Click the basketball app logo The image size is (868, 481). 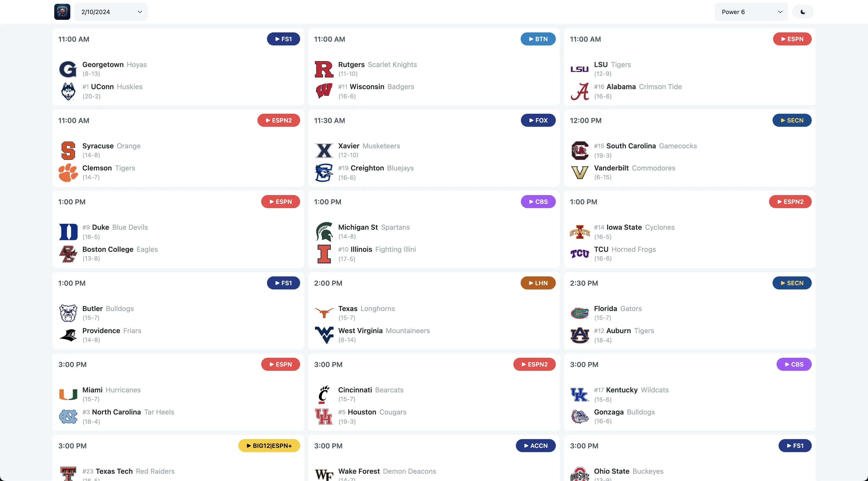[62, 12]
